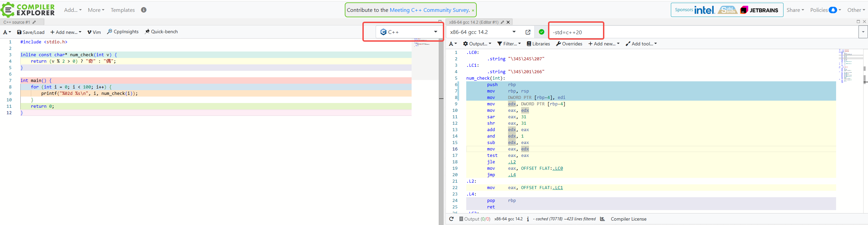The height and width of the screenshot is (225, 868).
Task: Expand the compiler options dropdown arrow
Action: pyautogui.click(x=863, y=32)
